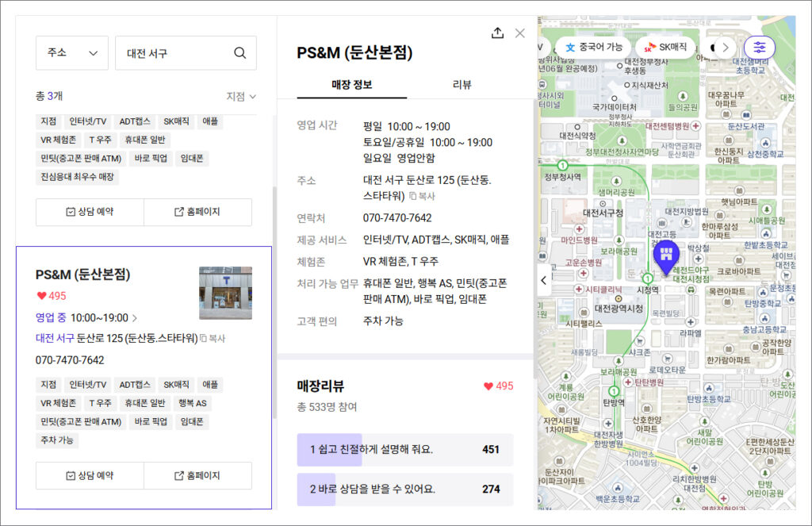Click the store location pin on map
This screenshot has height=526, width=812.
point(665,255)
